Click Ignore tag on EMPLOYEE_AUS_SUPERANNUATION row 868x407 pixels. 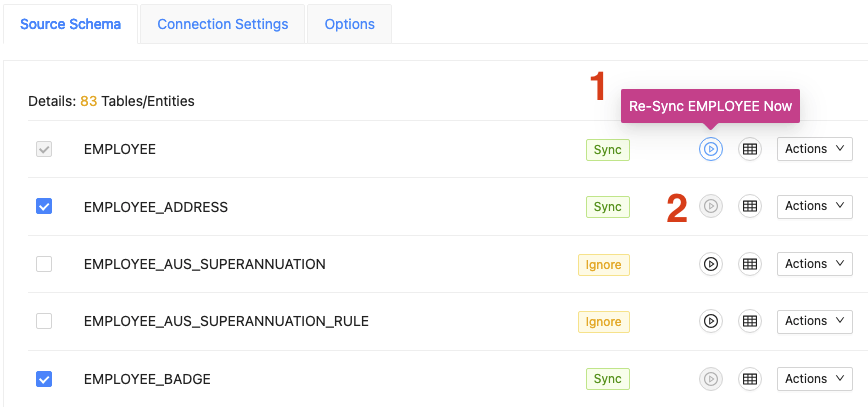[x=603, y=265]
